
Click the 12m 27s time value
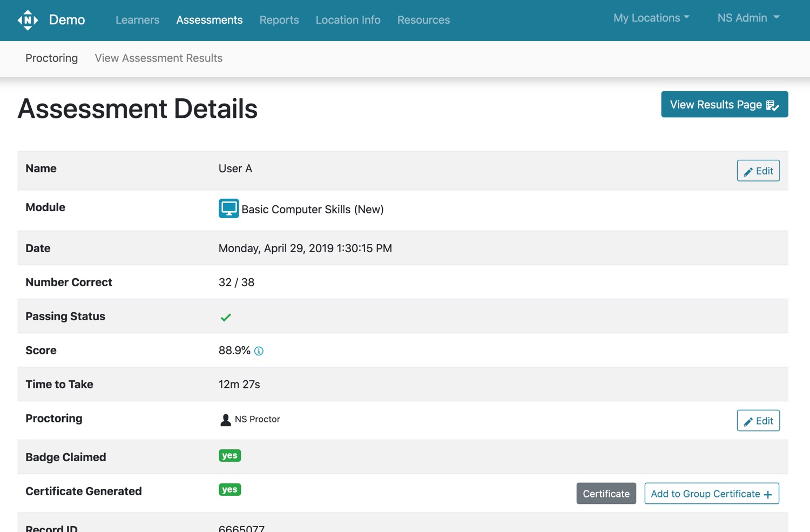click(x=239, y=385)
